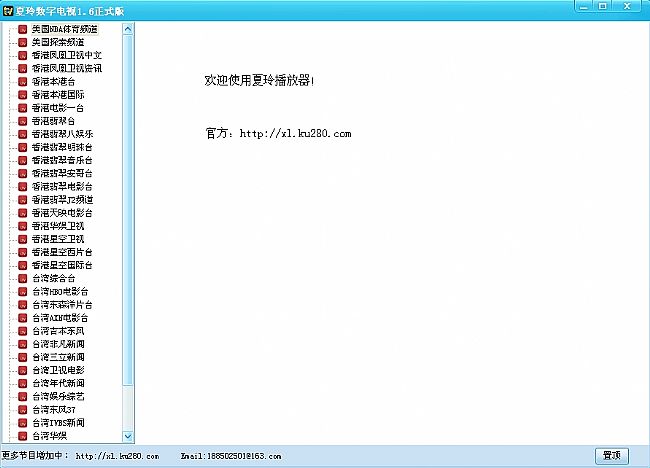Click the 香港本港台 channel icon

(23, 81)
